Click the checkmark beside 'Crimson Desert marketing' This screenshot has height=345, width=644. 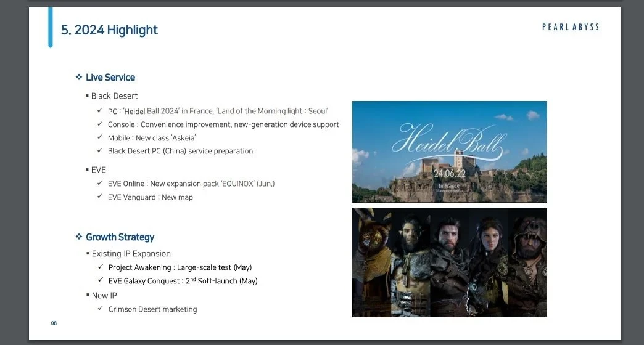100,308
